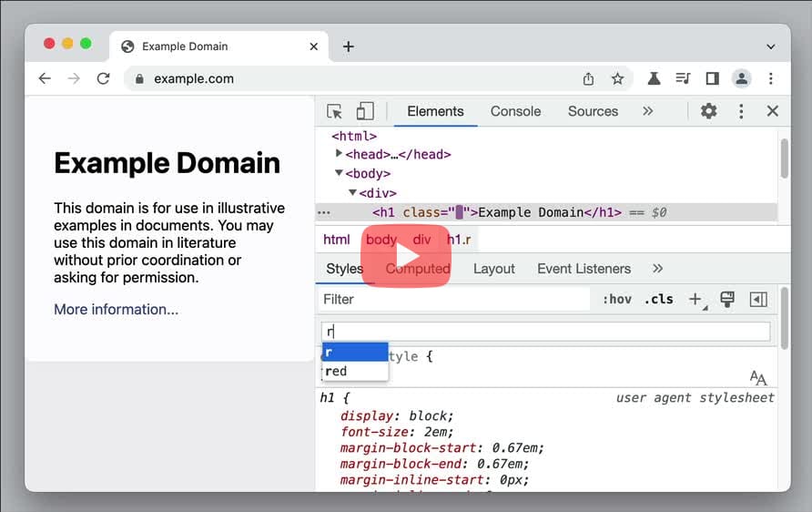Image resolution: width=812 pixels, height=512 pixels.
Task: Toggle the computed styles sidebar icon
Action: click(758, 299)
